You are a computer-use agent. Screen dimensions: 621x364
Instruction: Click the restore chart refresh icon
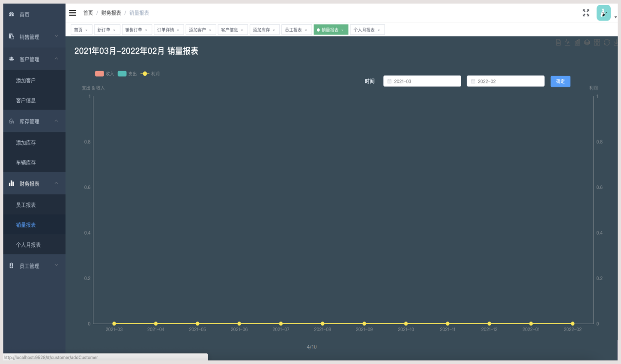607,42
